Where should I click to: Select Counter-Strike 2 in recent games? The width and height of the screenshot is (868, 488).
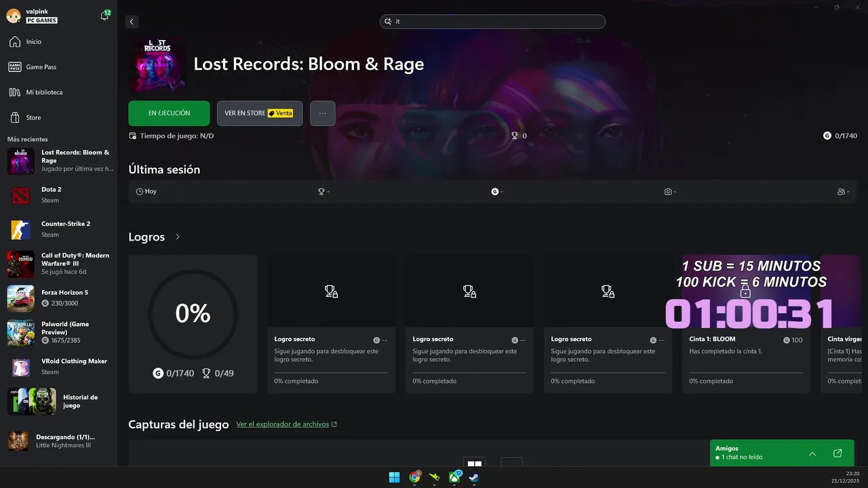pos(60,229)
